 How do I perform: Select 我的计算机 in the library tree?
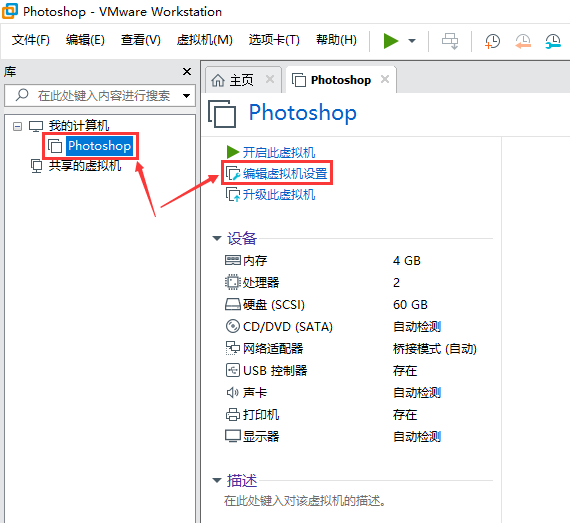tap(79, 126)
